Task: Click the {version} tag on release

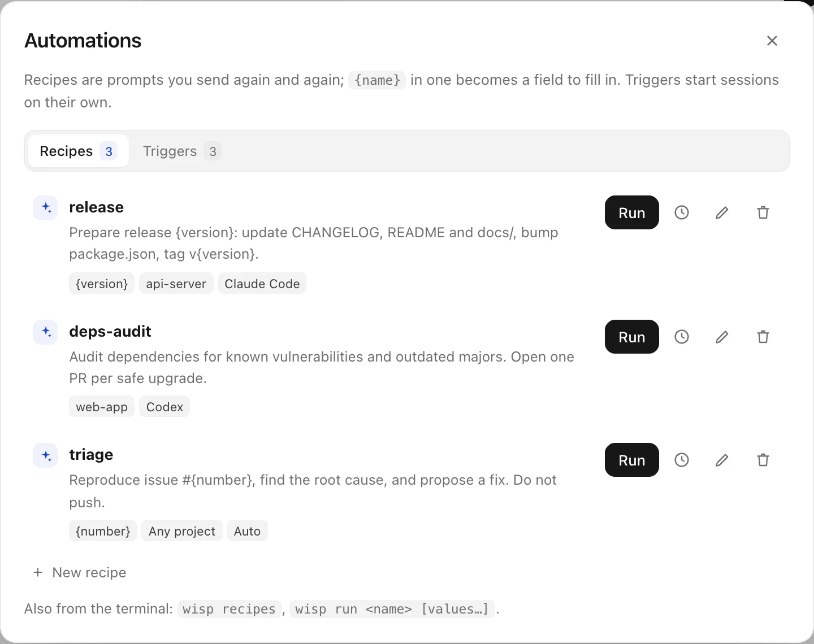Action: pos(102,284)
